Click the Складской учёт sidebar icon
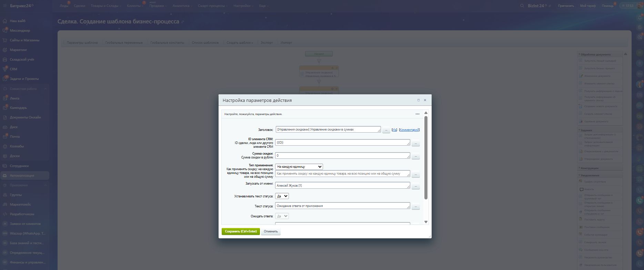This screenshot has height=270, width=644. point(5,60)
